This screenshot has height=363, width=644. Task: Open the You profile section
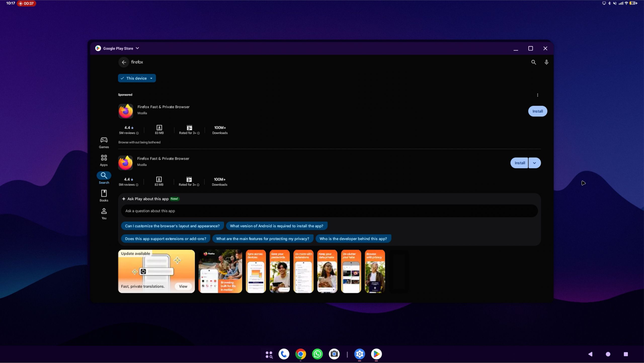[104, 214]
